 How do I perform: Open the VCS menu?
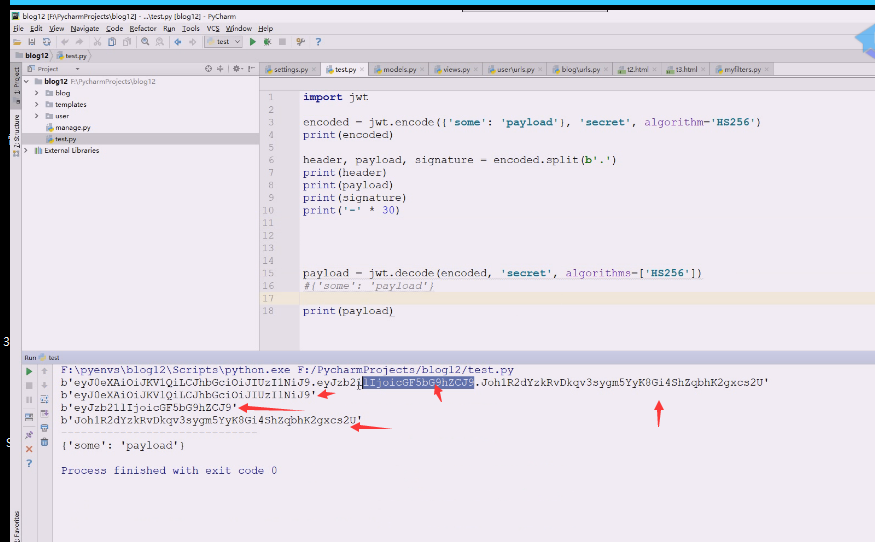pos(213,28)
